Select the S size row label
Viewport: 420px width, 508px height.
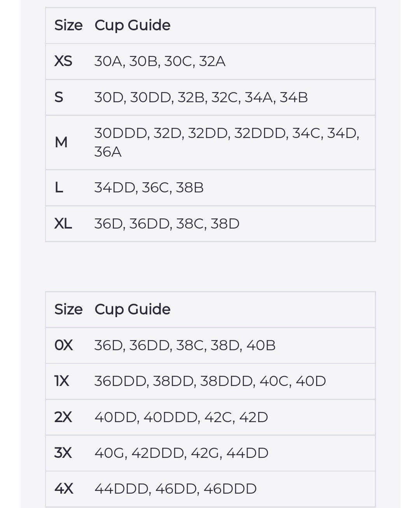(59, 97)
